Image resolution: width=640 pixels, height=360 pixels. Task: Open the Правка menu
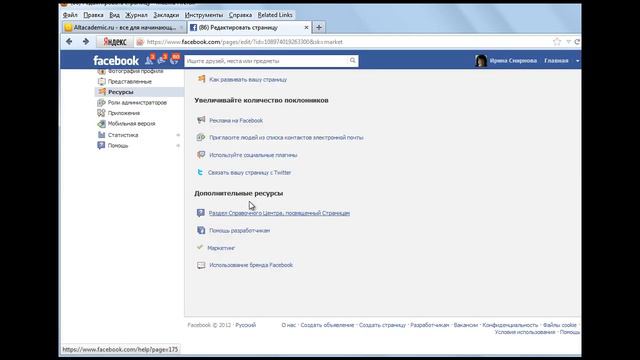(x=93, y=15)
